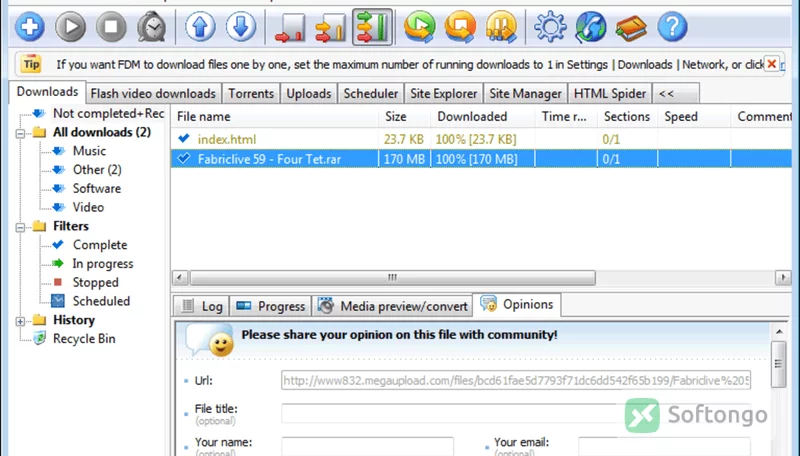This screenshot has width=800, height=456.
Task: Click the File title input field
Action: click(x=516, y=414)
